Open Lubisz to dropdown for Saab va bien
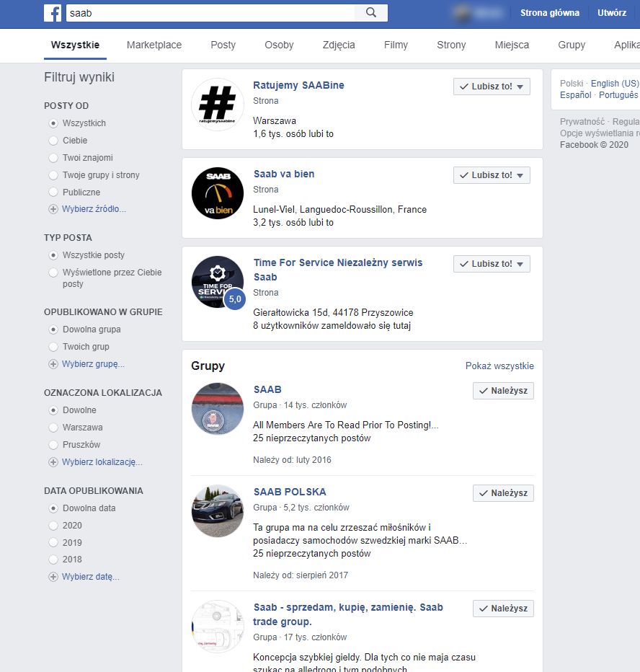 click(492, 175)
